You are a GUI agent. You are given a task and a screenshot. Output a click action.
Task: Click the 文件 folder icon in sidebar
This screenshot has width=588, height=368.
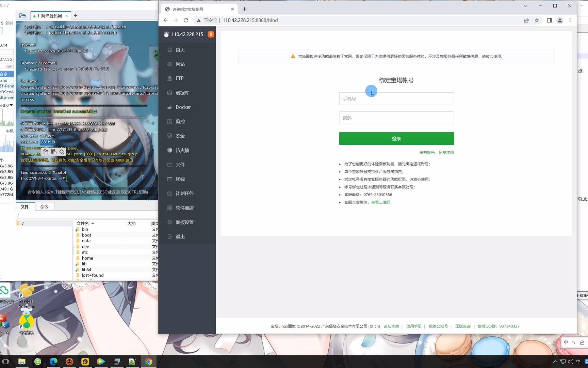(170, 165)
